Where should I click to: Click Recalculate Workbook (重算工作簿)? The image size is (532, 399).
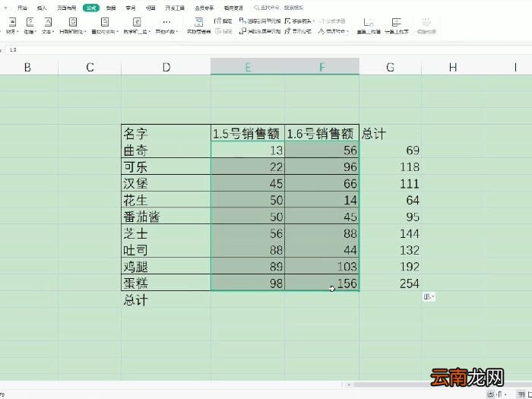(x=369, y=26)
